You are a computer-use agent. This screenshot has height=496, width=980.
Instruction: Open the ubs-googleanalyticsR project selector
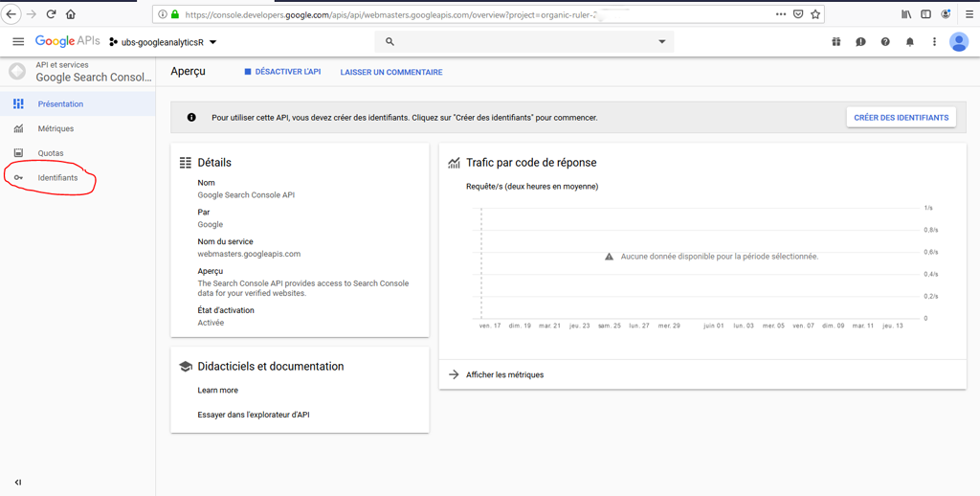pos(163,42)
